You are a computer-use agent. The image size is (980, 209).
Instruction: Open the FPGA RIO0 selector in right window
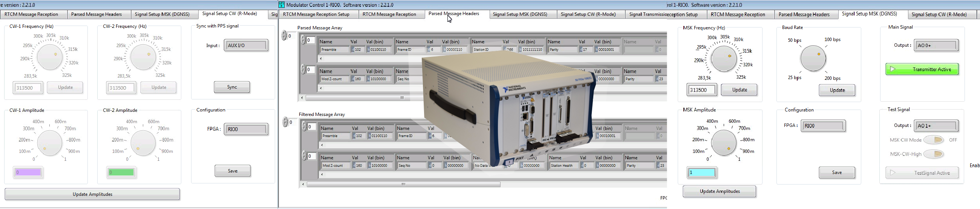tap(823, 126)
